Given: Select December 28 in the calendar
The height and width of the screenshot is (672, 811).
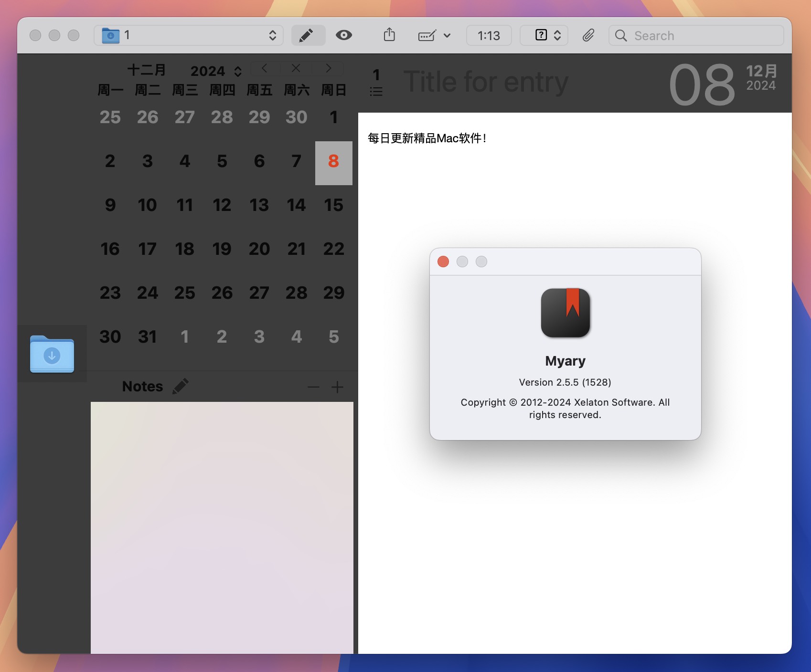Looking at the screenshot, I should (296, 293).
